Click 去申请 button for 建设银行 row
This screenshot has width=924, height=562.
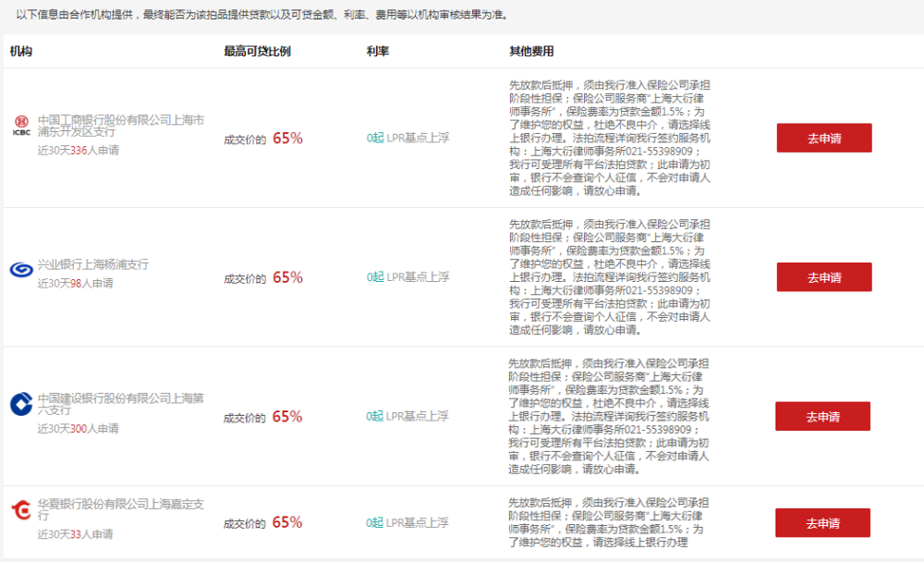822,416
